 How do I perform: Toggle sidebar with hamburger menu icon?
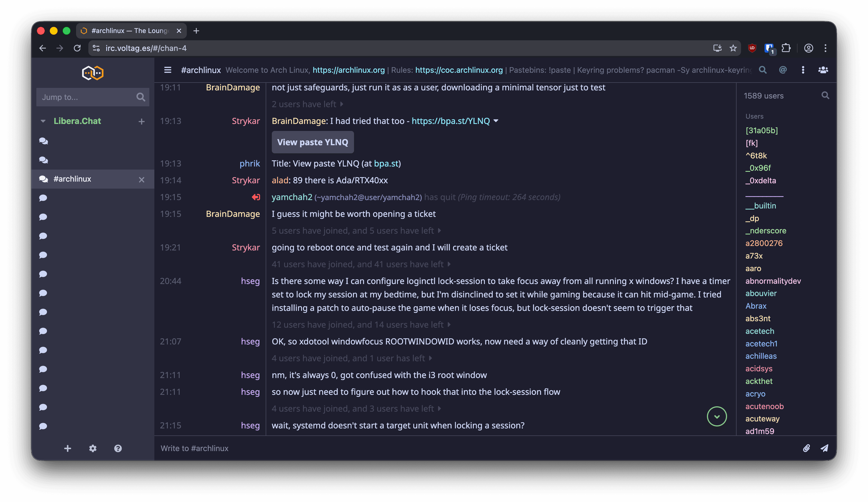168,70
